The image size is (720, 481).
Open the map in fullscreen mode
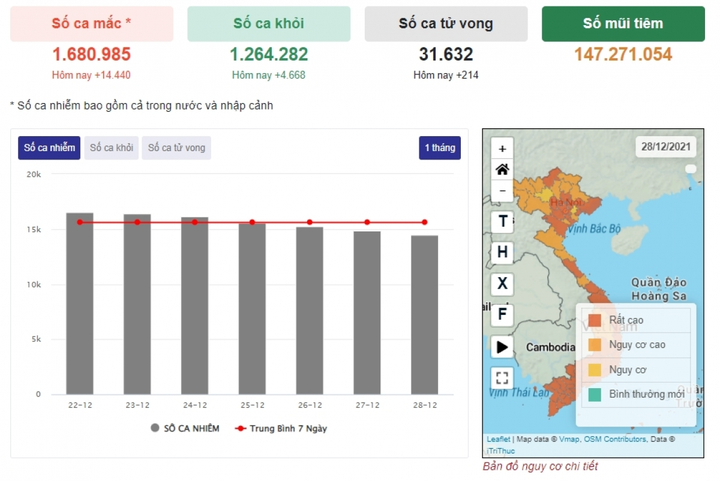tap(502, 378)
